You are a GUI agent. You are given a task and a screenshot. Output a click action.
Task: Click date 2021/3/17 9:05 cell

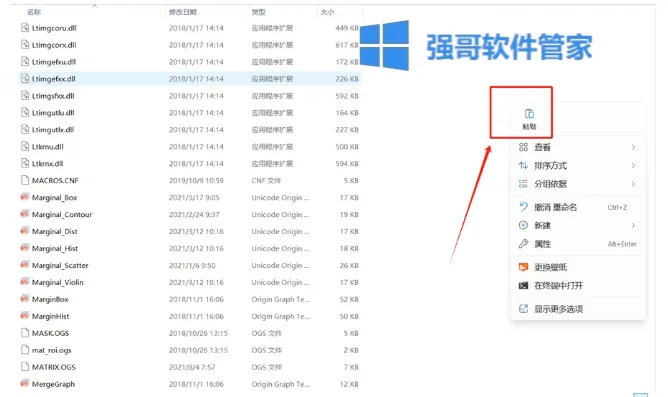[x=194, y=197]
